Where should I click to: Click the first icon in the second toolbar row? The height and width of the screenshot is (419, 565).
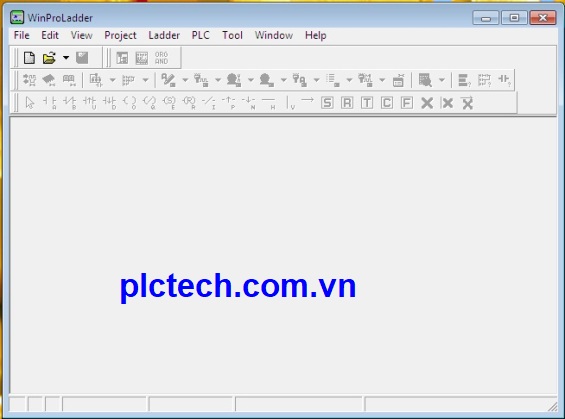tap(30, 80)
